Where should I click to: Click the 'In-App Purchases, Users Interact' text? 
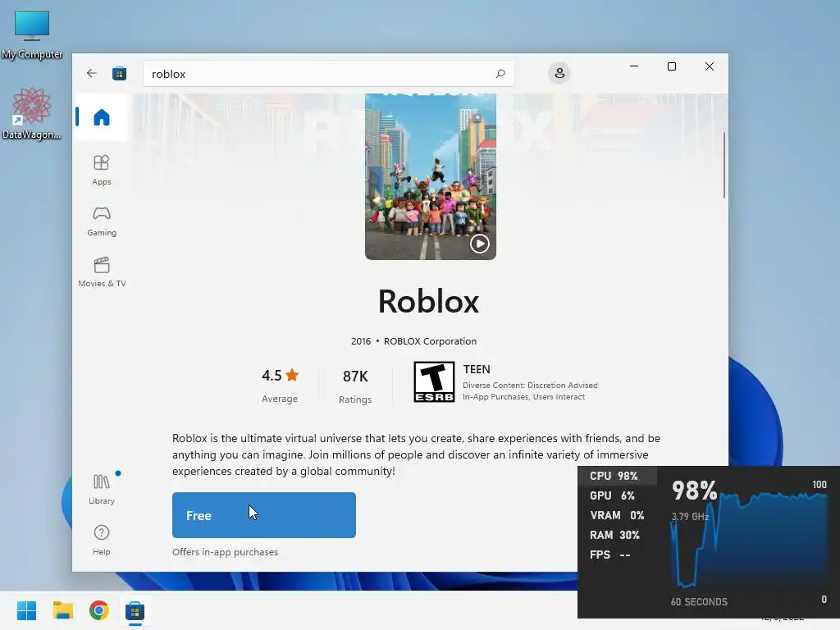click(524, 397)
